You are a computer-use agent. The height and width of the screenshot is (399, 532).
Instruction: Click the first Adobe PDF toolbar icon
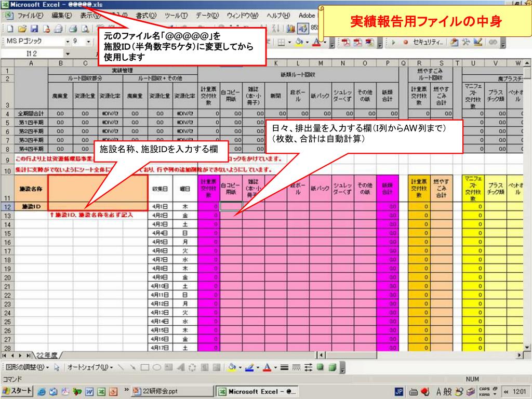tap(345, 43)
